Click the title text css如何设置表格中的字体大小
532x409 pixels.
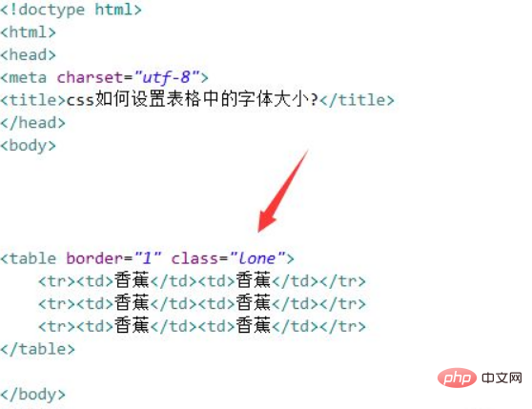click(x=193, y=100)
